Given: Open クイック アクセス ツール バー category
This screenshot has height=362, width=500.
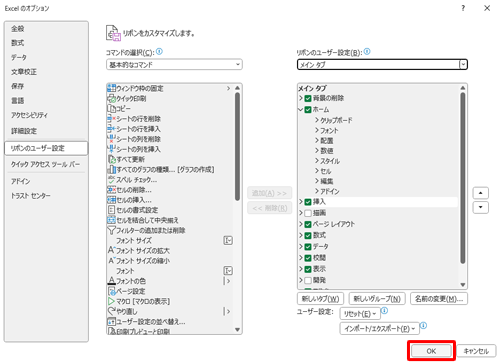Looking at the screenshot, I should coord(45,164).
